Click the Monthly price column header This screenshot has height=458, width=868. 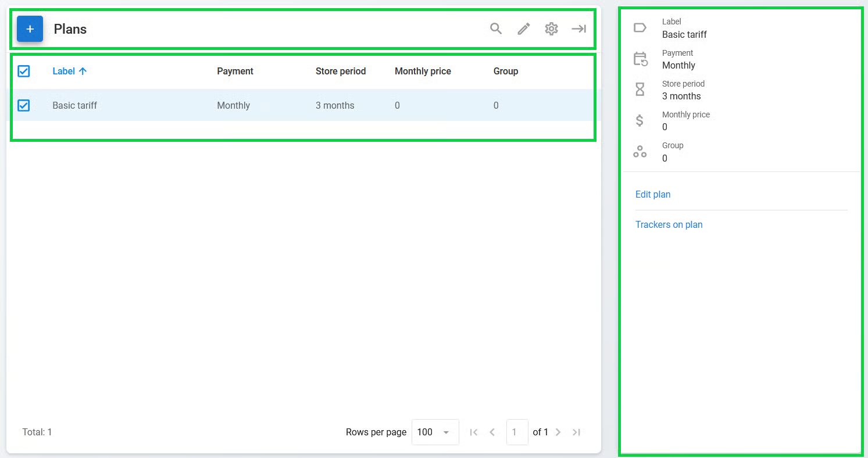[423, 71]
